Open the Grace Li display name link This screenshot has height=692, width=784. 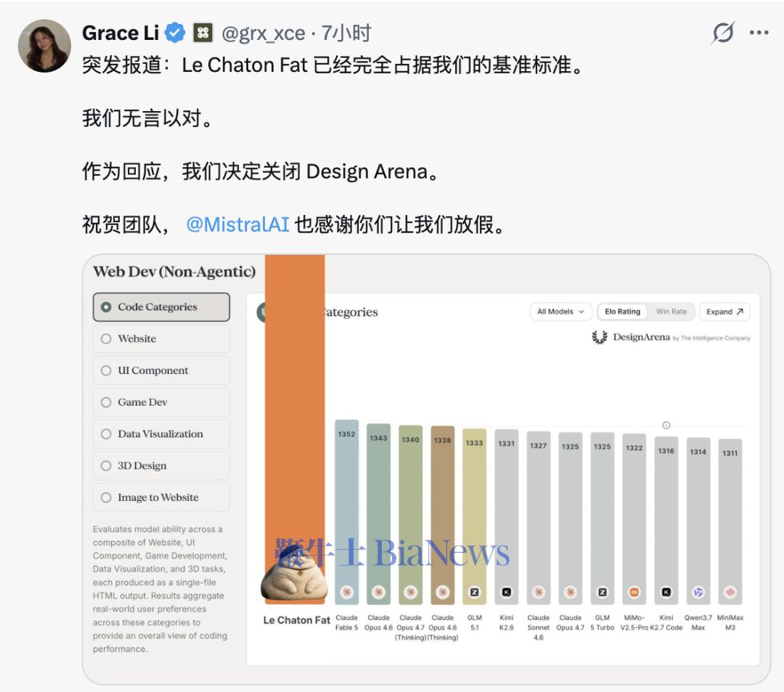point(121,33)
